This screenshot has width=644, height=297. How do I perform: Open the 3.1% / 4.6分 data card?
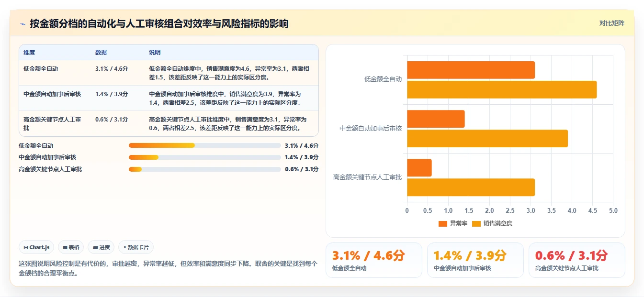tap(374, 260)
